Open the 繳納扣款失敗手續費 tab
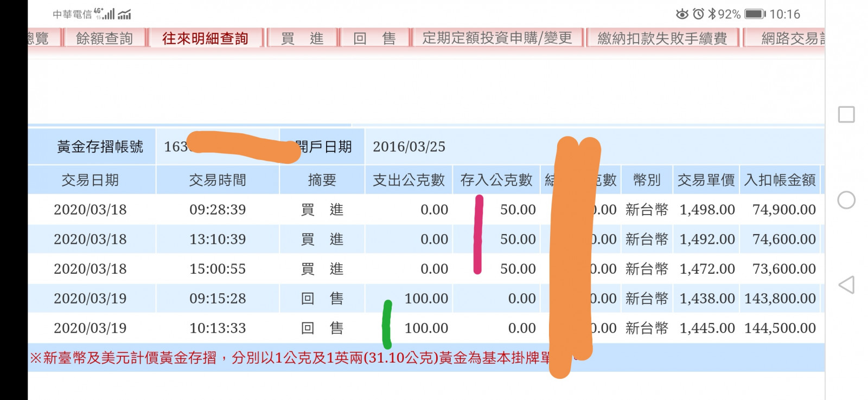 coord(662,38)
